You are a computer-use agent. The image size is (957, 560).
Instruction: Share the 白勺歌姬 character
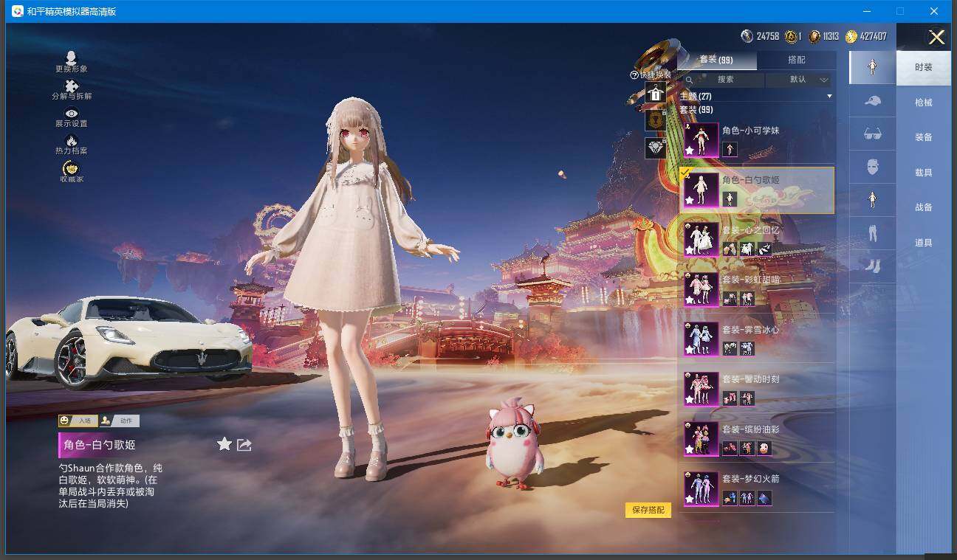click(x=244, y=444)
